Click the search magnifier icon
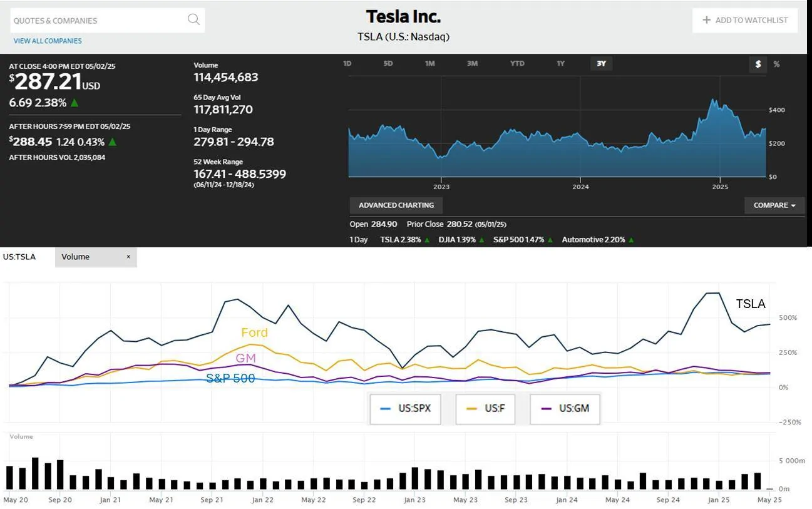Viewport: 812px width, 509px height. pos(193,19)
